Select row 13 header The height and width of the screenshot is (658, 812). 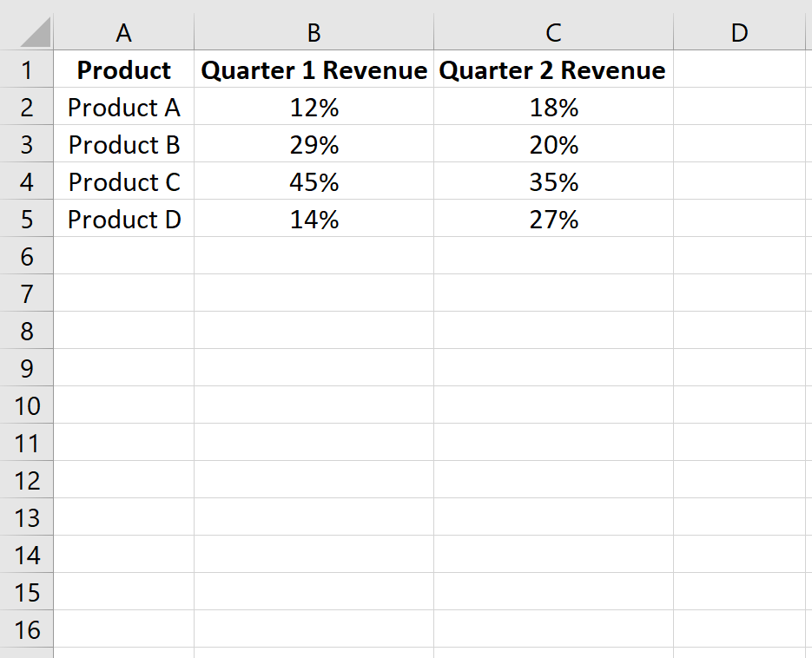[26, 517]
